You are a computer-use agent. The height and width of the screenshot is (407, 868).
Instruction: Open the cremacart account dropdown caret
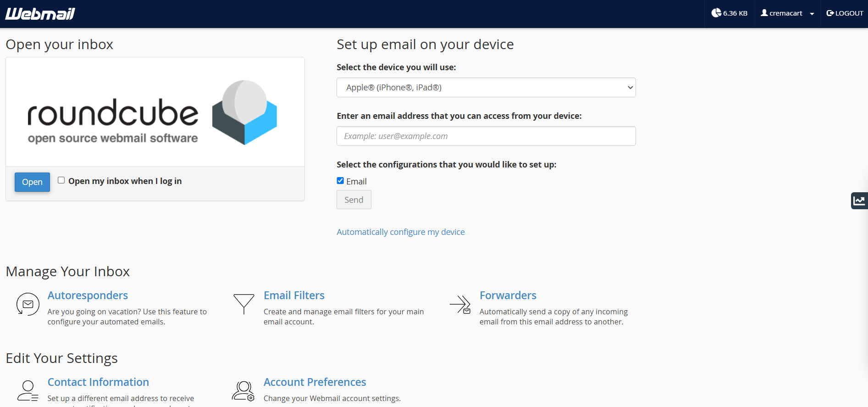(812, 14)
